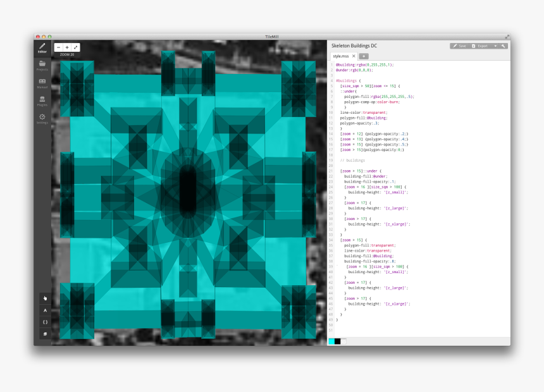Zoom in the map with plus button
Image resolution: width=544 pixels, height=392 pixels.
pos(67,47)
